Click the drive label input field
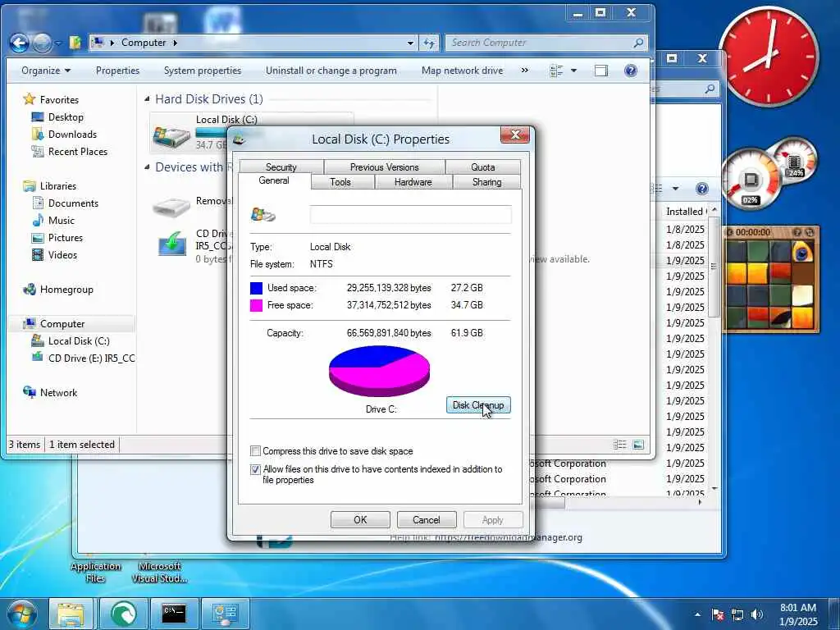Screen dimensions: 840x630 tap(410, 215)
